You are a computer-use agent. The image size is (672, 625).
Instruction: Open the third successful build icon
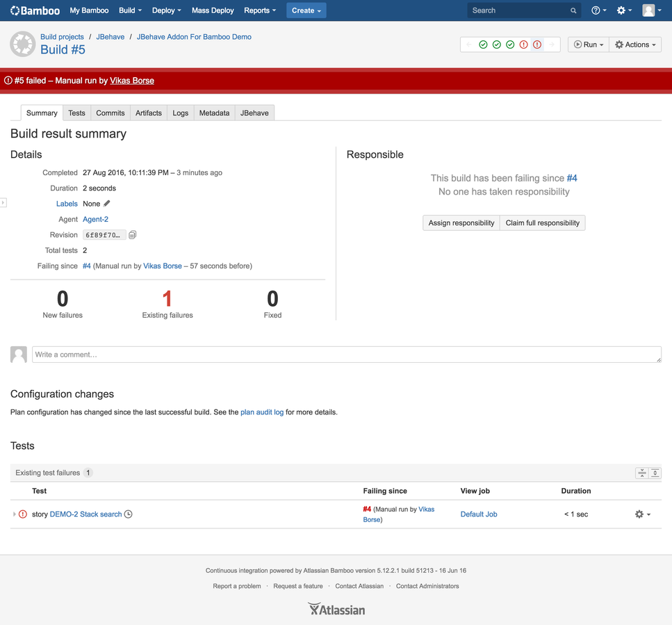(x=510, y=44)
